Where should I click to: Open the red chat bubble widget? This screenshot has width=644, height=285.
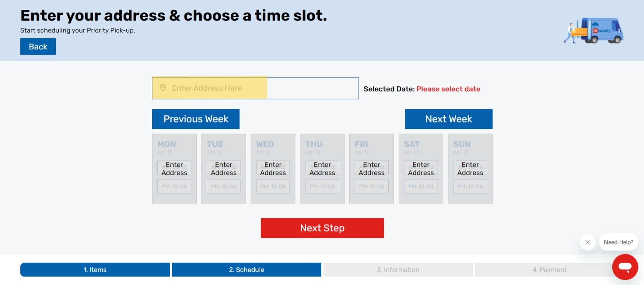click(x=625, y=267)
